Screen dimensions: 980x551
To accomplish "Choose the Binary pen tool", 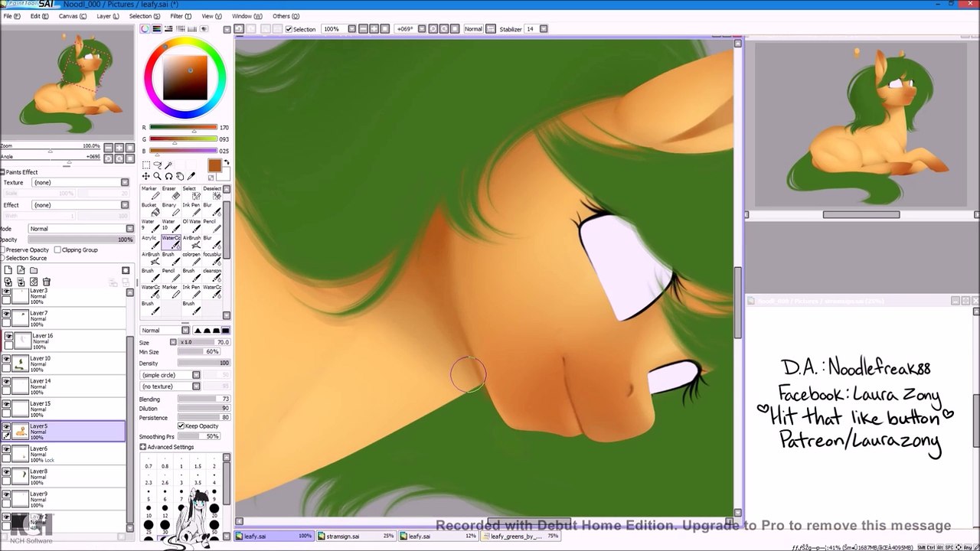I will (x=169, y=210).
